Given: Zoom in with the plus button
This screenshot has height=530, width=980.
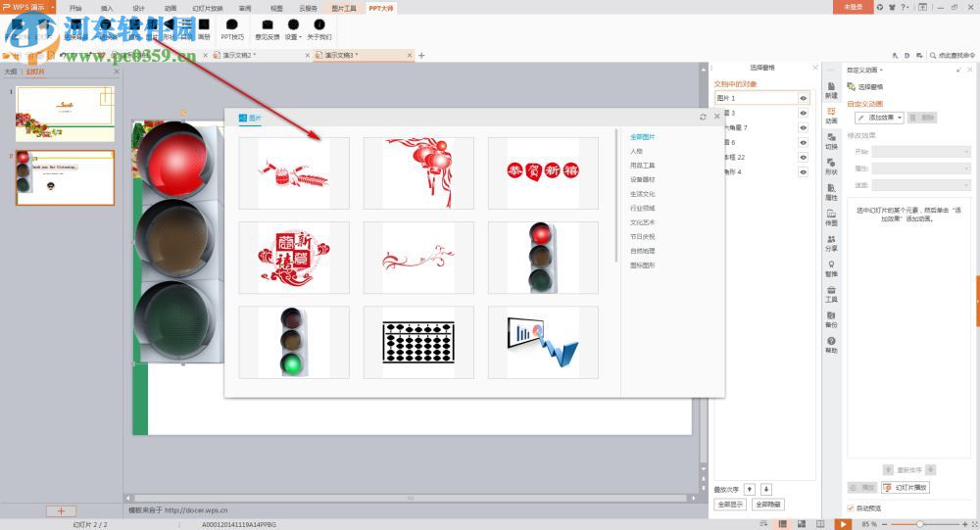Looking at the screenshot, I should point(965,524).
